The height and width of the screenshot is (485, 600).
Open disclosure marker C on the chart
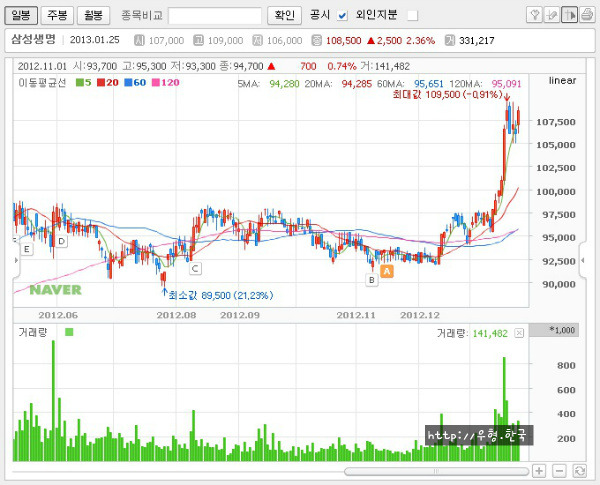[195, 268]
